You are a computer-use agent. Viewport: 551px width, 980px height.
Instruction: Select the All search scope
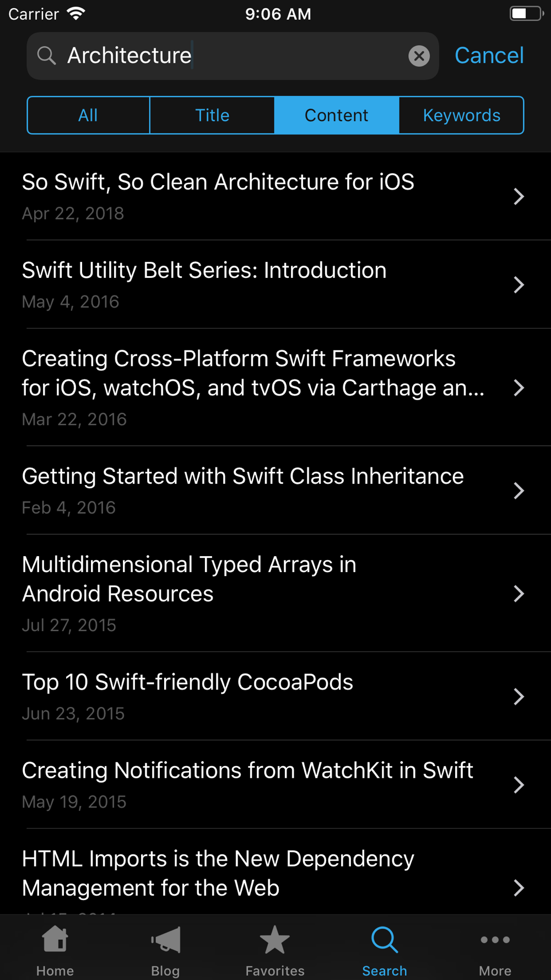click(x=88, y=115)
